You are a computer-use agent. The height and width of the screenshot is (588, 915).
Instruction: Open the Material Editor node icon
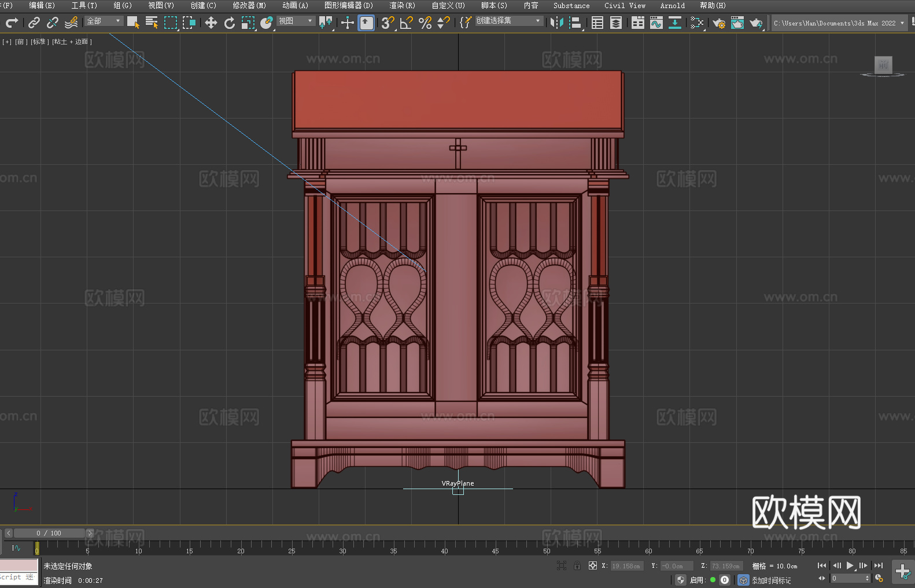(697, 23)
